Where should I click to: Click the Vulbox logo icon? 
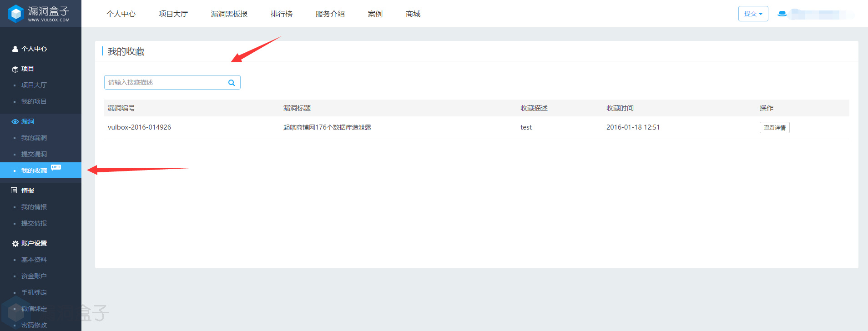click(x=16, y=14)
